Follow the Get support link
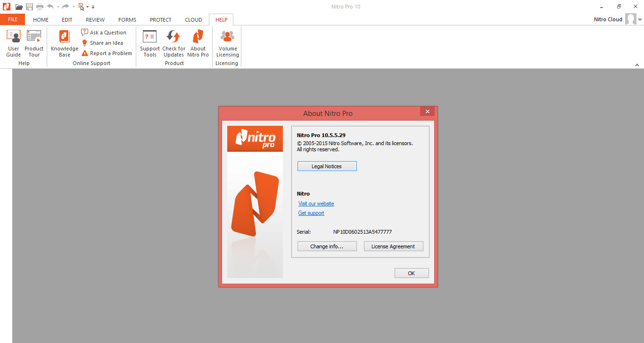Screen dimensions: 644x343 (311, 213)
